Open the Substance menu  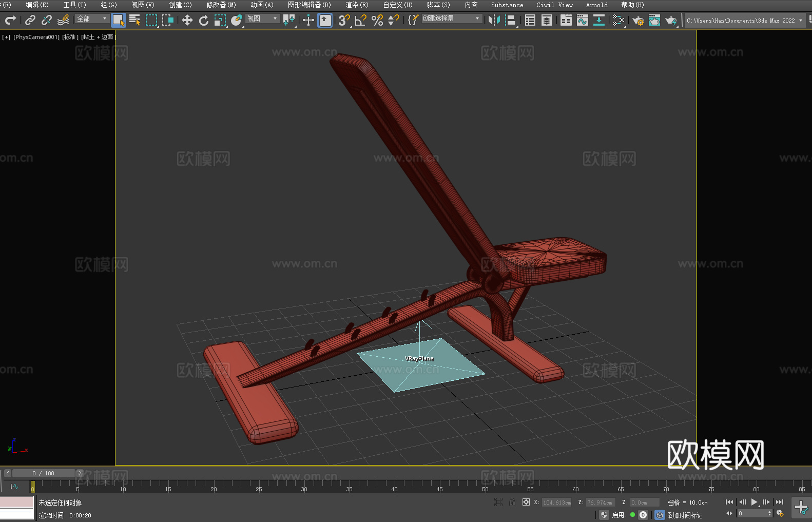tap(507, 5)
